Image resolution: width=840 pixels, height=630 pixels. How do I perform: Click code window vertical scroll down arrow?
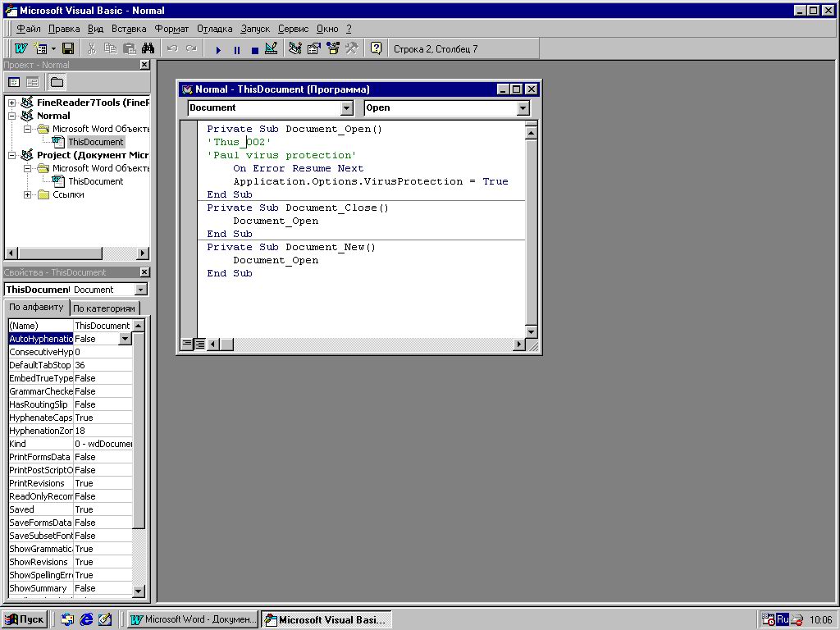click(531, 331)
